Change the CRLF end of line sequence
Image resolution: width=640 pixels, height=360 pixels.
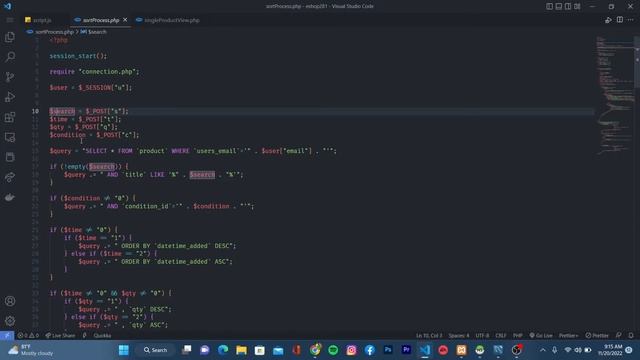pyautogui.click(x=501, y=336)
